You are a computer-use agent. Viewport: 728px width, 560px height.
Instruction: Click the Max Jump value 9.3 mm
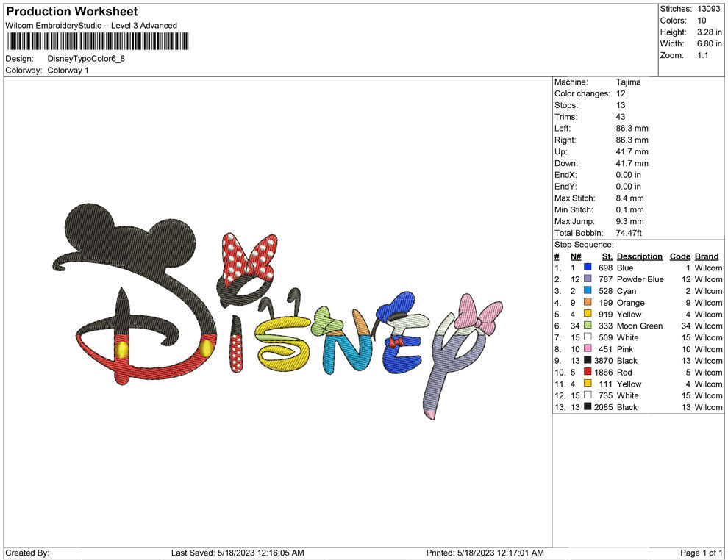pyautogui.click(x=629, y=221)
